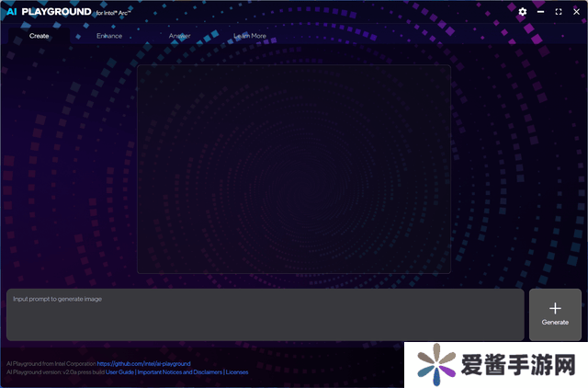Focus the image prompt input field
This screenshot has height=388, width=588.
pyautogui.click(x=265, y=315)
